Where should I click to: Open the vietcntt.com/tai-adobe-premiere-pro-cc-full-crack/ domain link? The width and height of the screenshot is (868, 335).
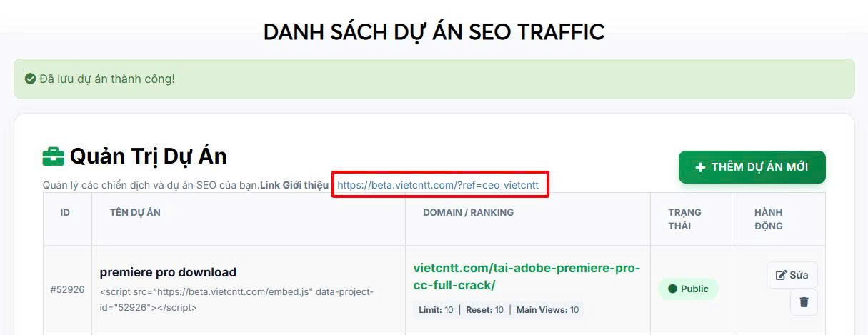tap(527, 276)
